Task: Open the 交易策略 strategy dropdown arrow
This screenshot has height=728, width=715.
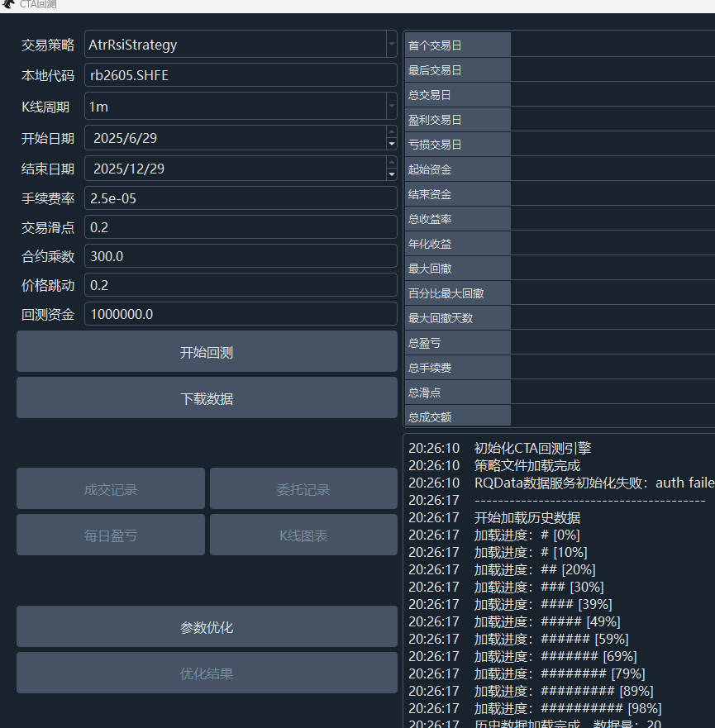Action: 391,45
